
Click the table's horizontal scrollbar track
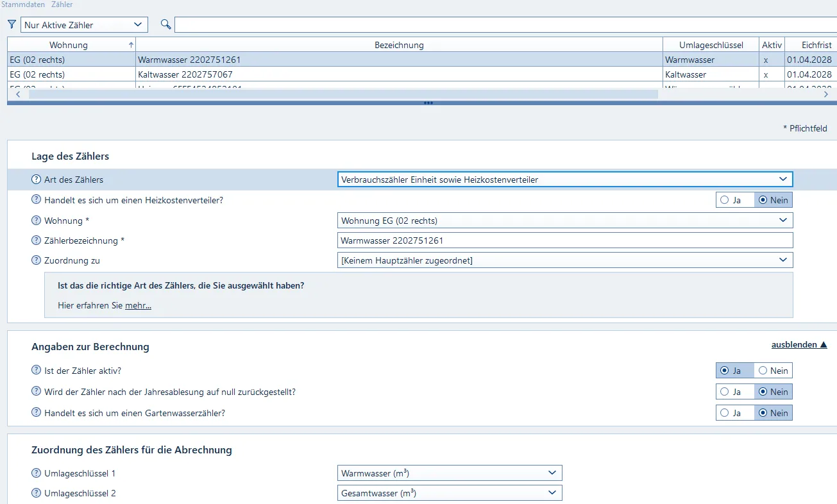pyautogui.click(x=738, y=94)
